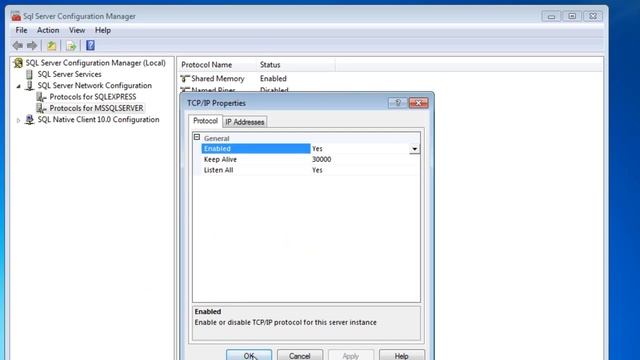Screen dimensions: 640x360
Task: Click the Back arrow toolbar icon
Action: coord(18,46)
